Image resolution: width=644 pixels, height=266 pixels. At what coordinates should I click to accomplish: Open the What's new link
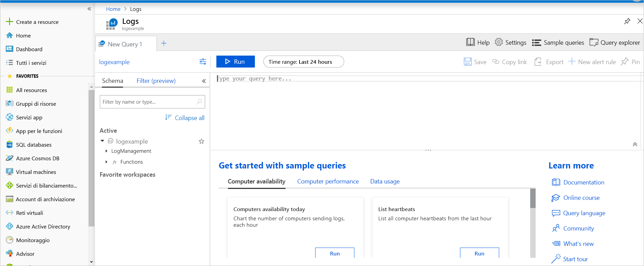pyautogui.click(x=572, y=244)
